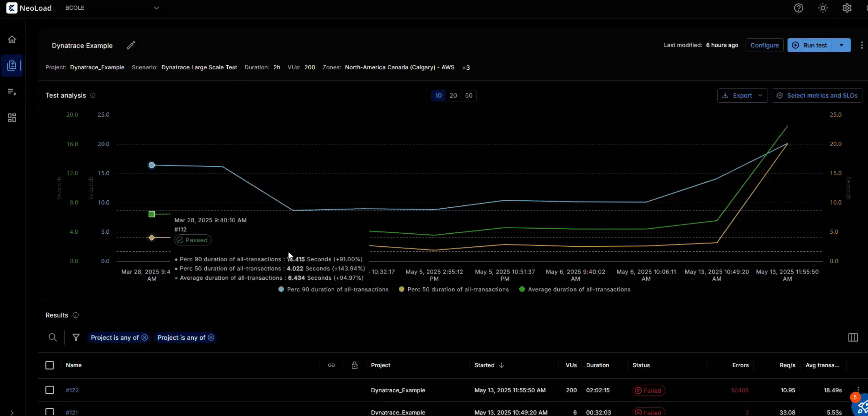The height and width of the screenshot is (416, 868).
Task: Open the help question-mark icon
Action: tap(798, 8)
